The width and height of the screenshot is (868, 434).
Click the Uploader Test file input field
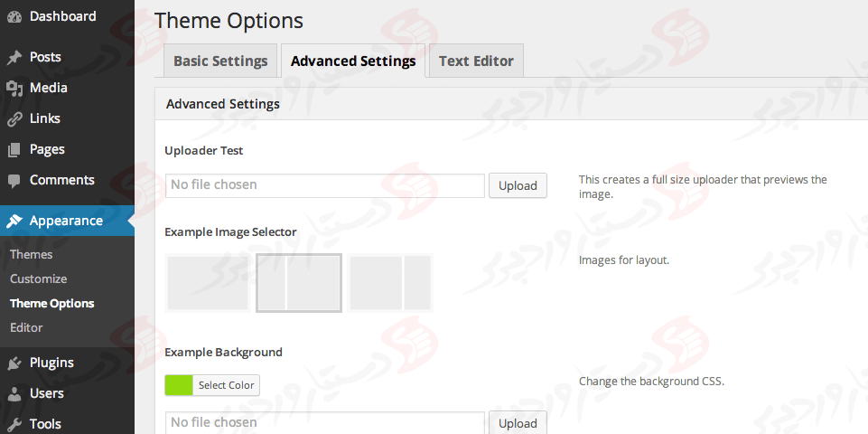[325, 185]
